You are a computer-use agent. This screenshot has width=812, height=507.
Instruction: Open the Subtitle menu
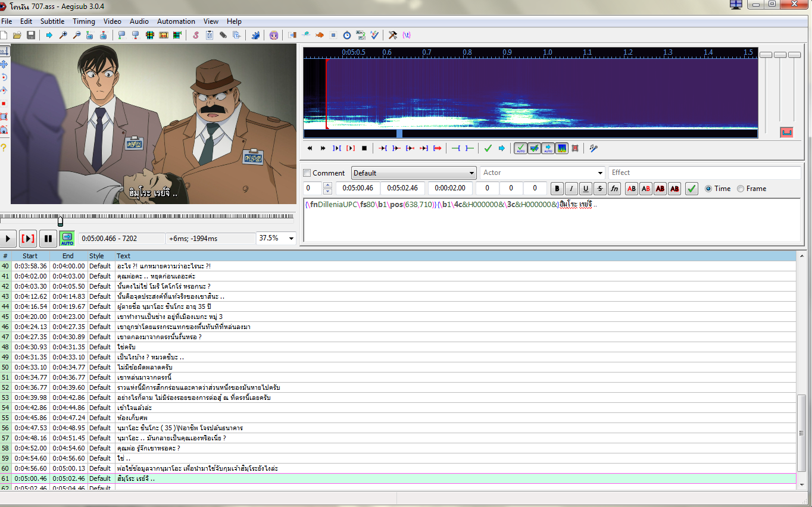tap(52, 21)
